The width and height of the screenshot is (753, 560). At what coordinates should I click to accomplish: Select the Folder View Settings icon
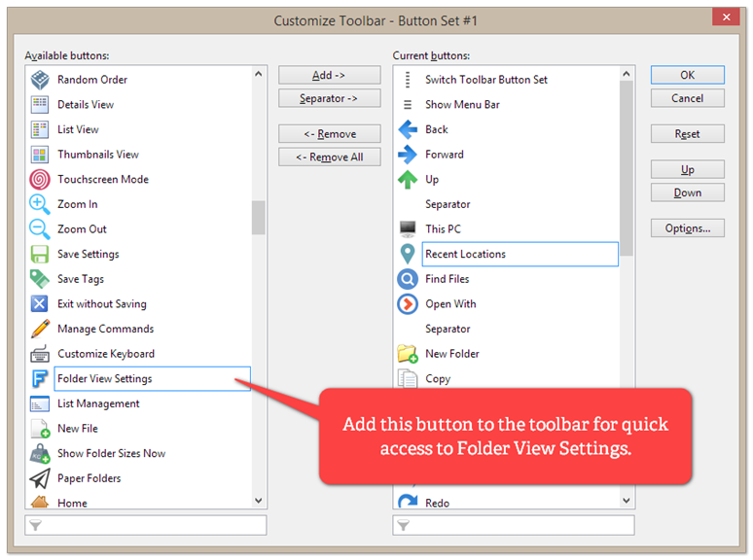point(40,378)
